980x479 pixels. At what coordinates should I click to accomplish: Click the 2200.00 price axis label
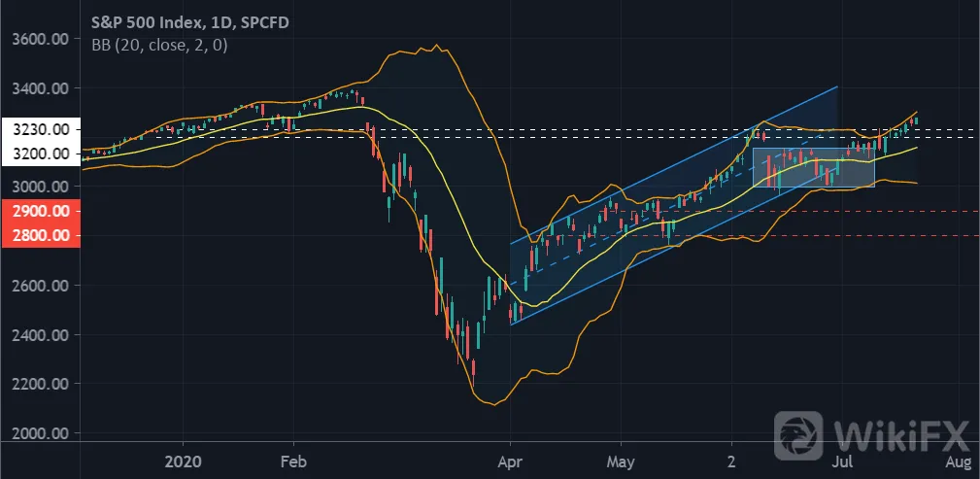[x=41, y=384]
